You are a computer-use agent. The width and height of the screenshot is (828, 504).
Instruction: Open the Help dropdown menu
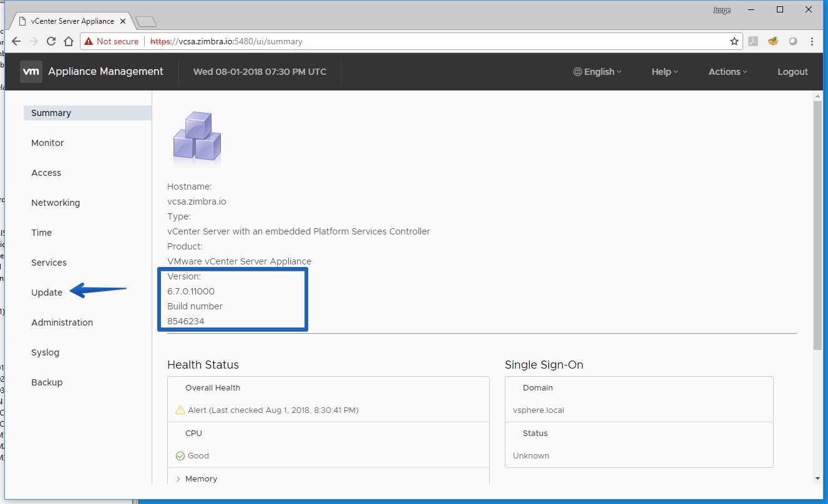[x=665, y=72]
